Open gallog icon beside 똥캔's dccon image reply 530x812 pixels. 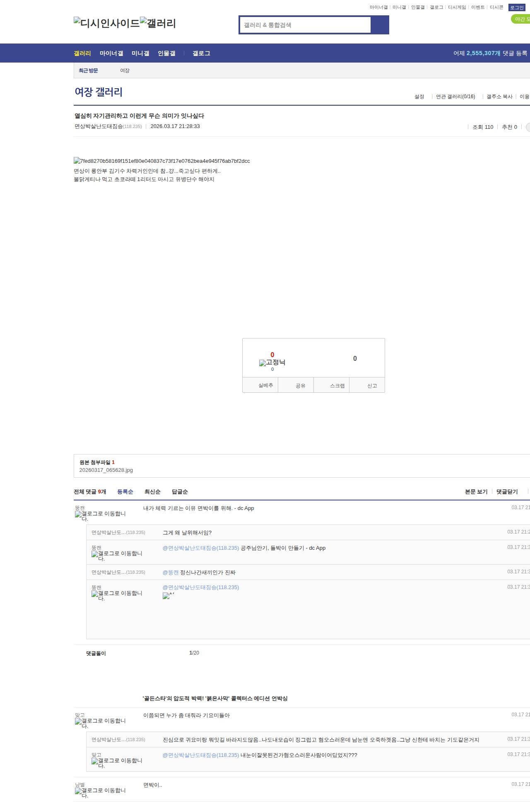tap(117, 595)
